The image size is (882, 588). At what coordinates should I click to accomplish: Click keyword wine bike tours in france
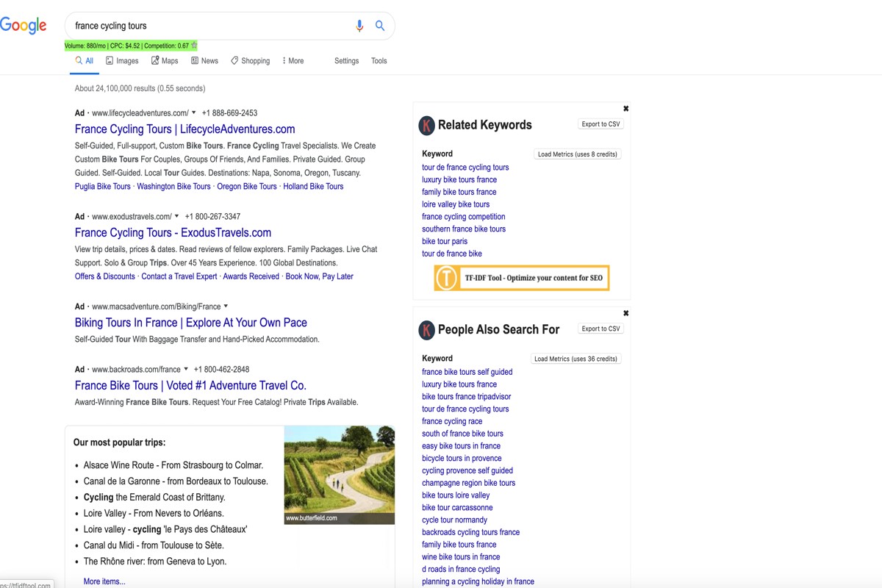pyautogui.click(x=461, y=557)
